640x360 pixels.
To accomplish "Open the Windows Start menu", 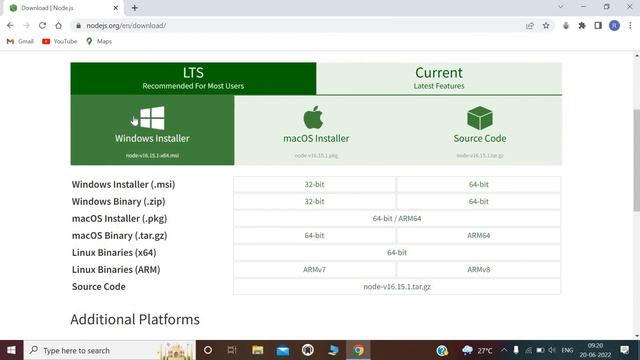I will point(11,350).
